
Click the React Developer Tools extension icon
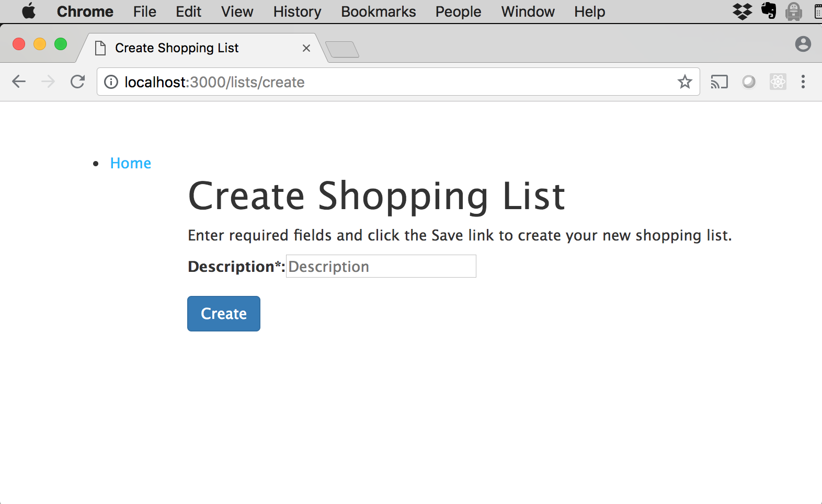[x=778, y=82]
